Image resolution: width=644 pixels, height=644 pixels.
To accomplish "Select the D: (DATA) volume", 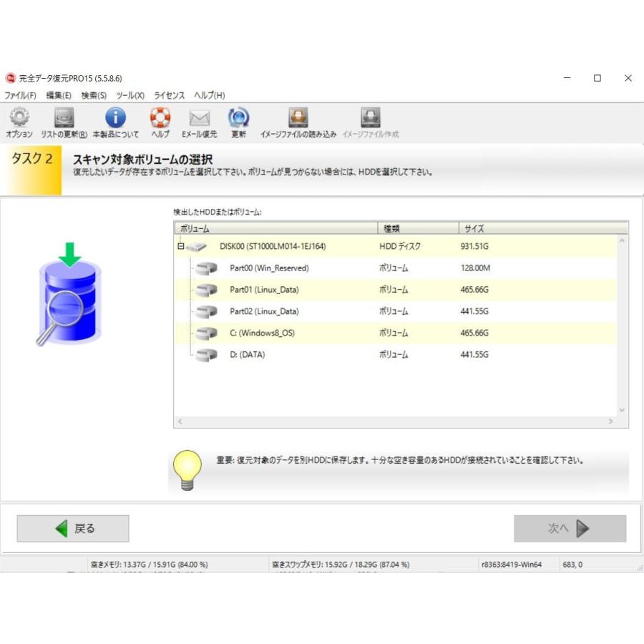I will click(x=395, y=354).
